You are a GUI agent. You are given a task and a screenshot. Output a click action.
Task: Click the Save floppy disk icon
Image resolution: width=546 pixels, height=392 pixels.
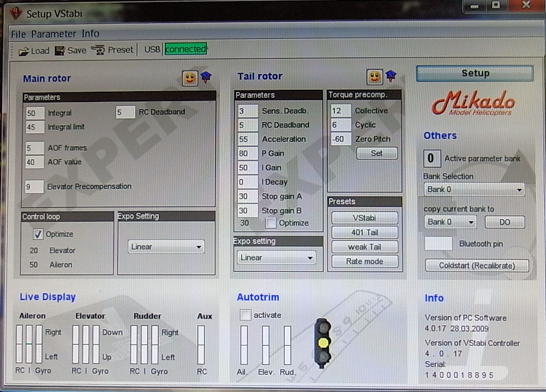[x=60, y=51]
